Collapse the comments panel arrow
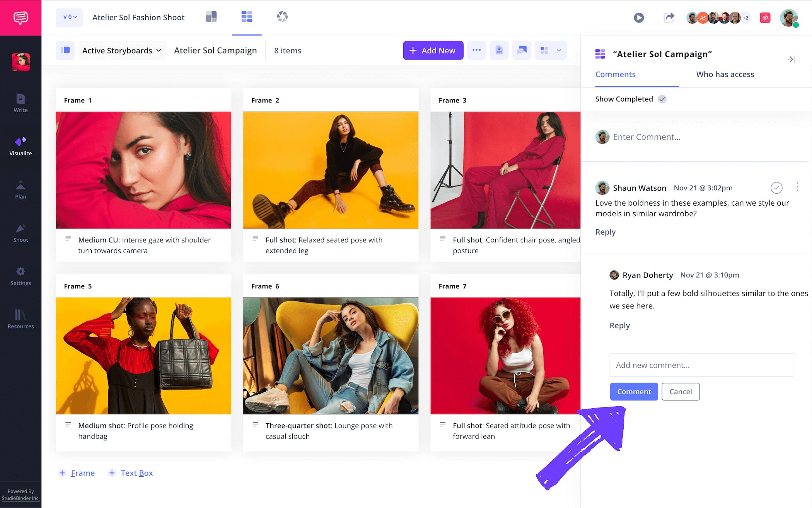Screen dimensions: 812x508 790,59
